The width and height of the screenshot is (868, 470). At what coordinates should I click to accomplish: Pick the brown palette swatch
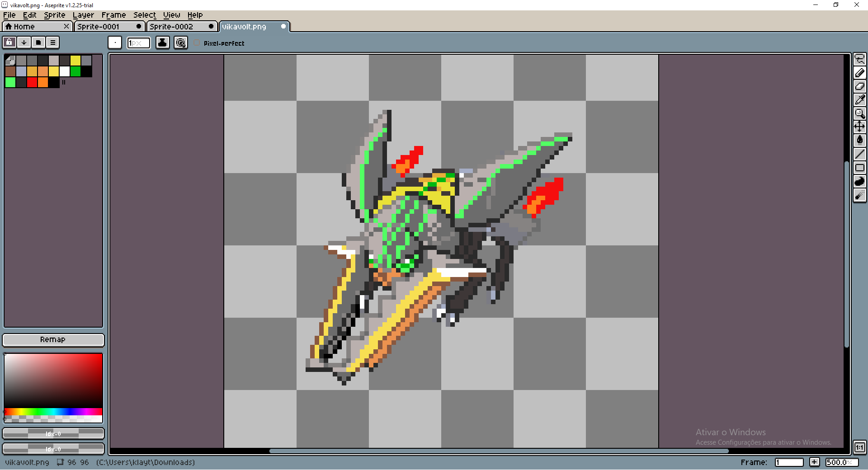coord(10,71)
